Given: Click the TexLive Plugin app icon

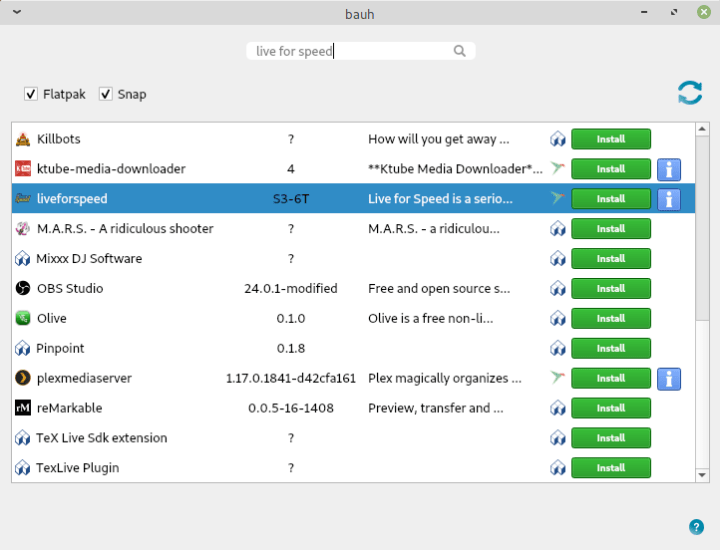Looking at the screenshot, I should pyautogui.click(x=22, y=467).
